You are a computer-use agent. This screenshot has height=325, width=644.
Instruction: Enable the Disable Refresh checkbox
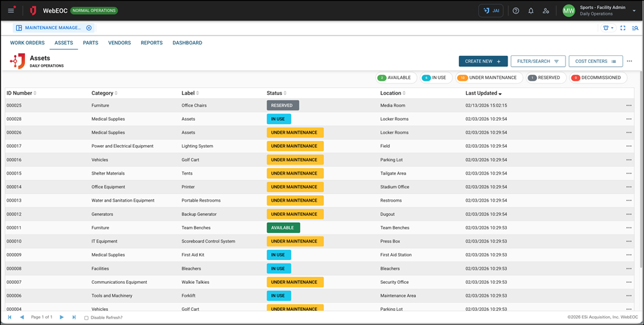pos(87,318)
